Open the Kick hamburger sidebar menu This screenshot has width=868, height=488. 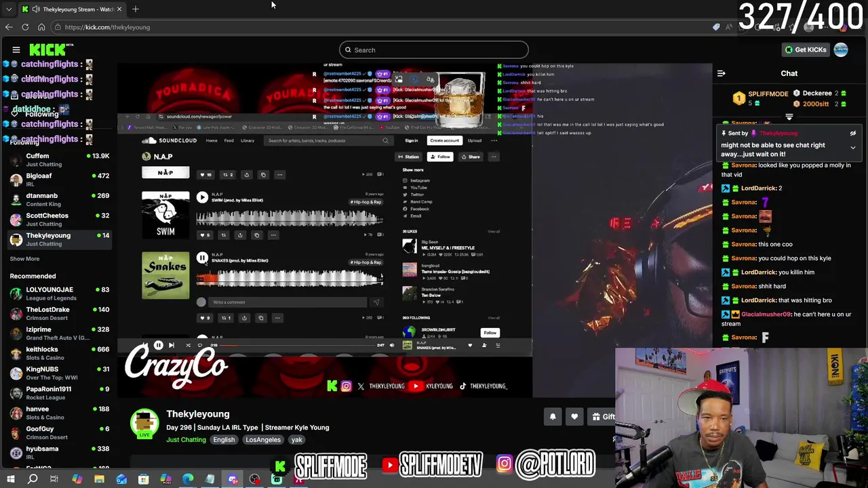[16, 49]
